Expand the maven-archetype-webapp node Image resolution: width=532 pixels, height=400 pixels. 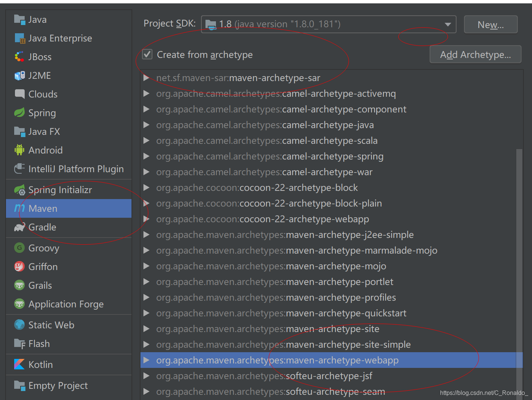coord(146,360)
